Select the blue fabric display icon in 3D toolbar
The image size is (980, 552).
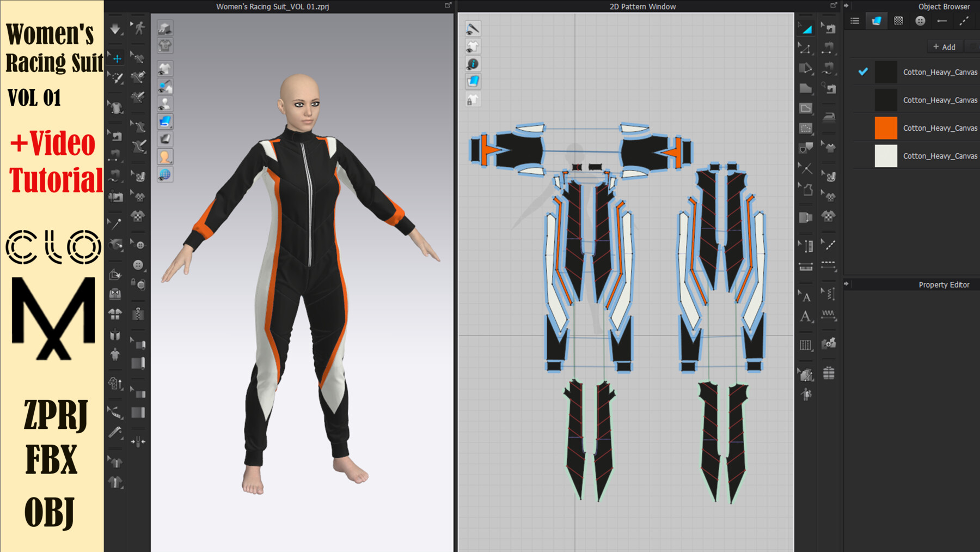[164, 121]
